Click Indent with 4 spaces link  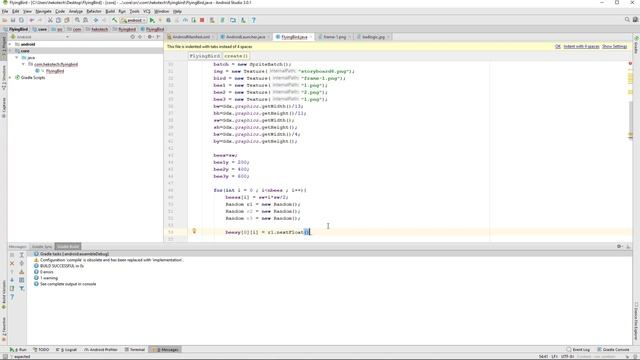(581, 47)
